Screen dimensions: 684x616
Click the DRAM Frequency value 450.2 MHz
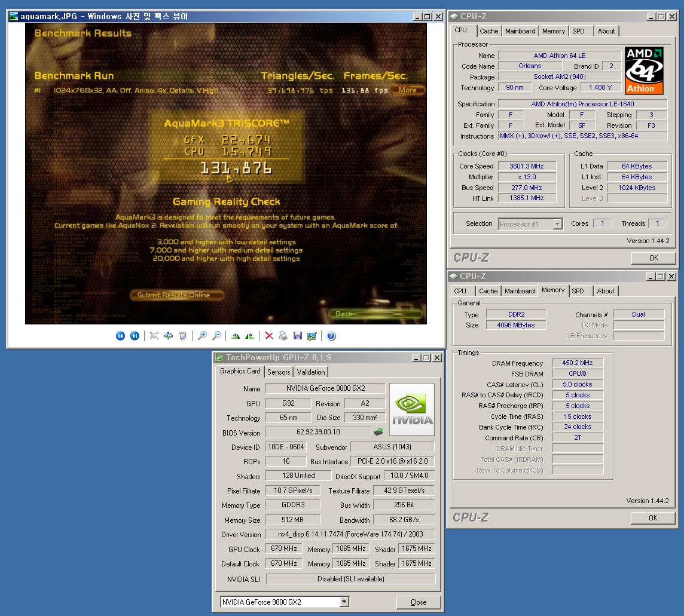coord(578,363)
